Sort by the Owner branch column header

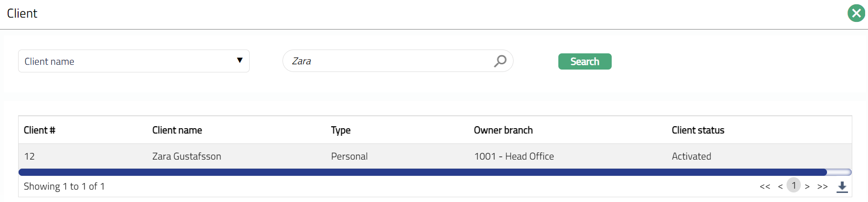pyautogui.click(x=503, y=131)
